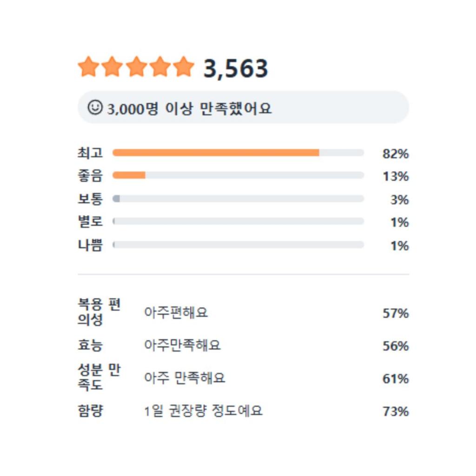Image resolution: width=476 pixels, height=476 pixels.
Task: Open the 3,563 review count
Action: (x=236, y=69)
